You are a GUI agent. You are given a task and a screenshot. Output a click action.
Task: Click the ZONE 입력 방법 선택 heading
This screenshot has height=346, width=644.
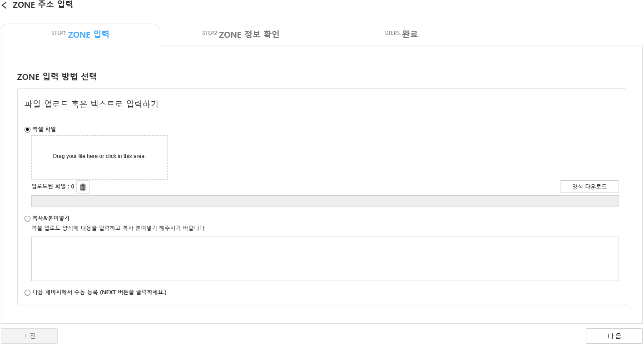pos(57,77)
